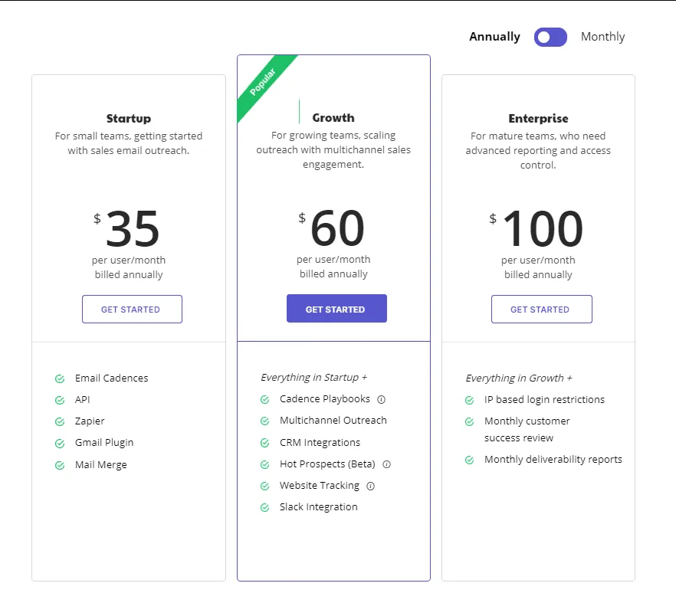Select the Monthly billing label
Screen dimensions: 676x616
click(602, 37)
